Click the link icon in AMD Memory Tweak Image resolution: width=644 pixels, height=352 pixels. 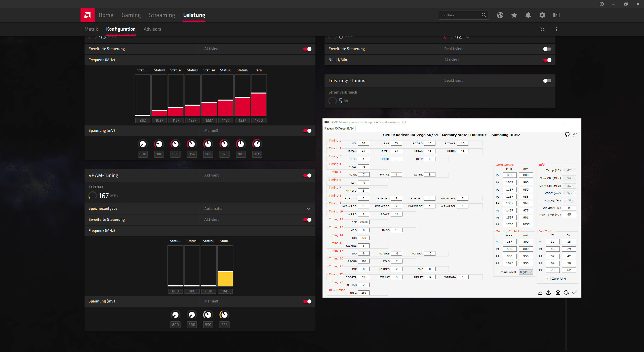575,135
